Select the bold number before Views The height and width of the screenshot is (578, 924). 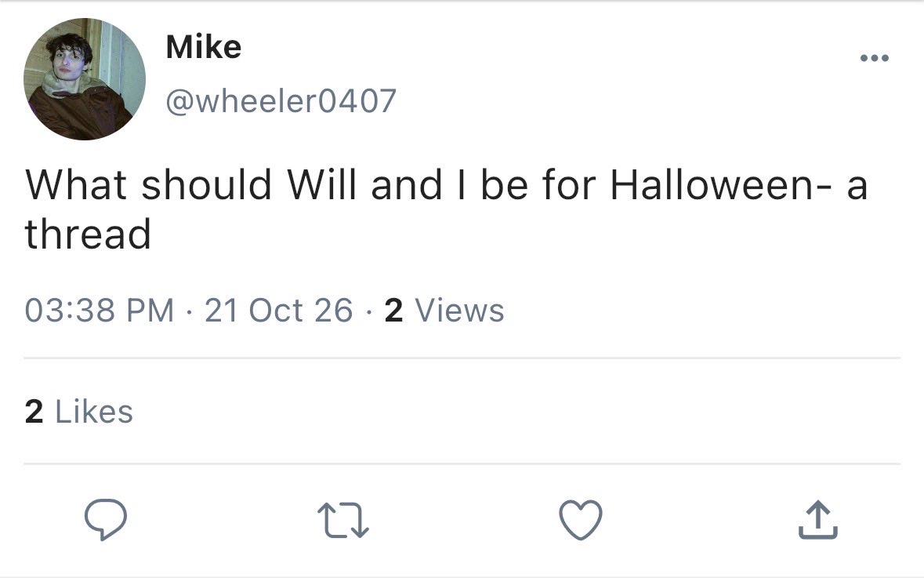pyautogui.click(x=393, y=311)
